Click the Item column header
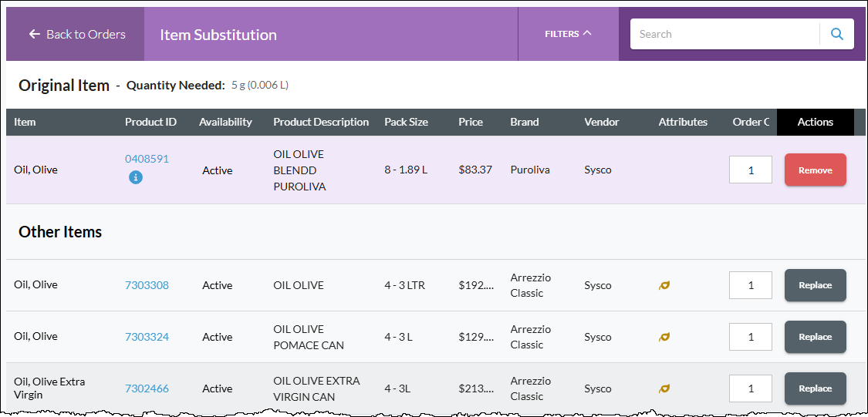 tap(25, 123)
